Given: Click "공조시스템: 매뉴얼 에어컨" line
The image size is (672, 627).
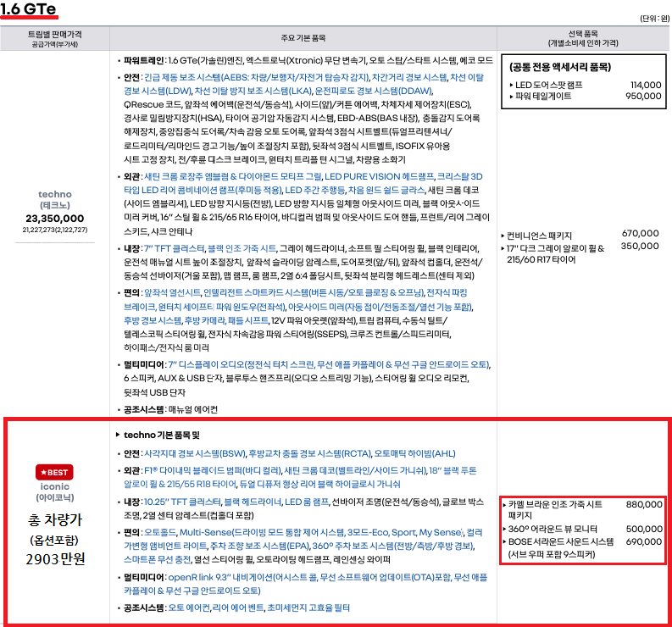Looking at the screenshot, I should coord(170,410).
